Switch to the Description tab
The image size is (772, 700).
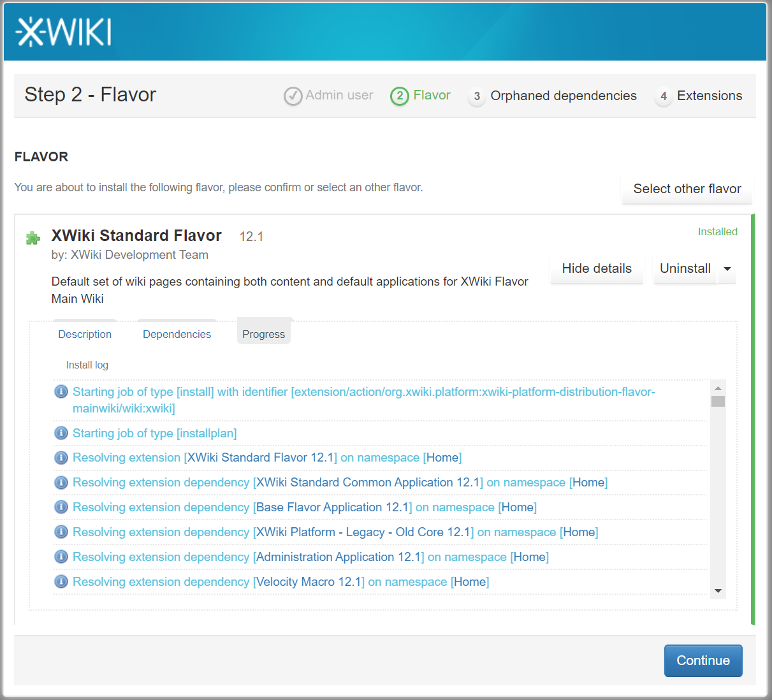85,334
